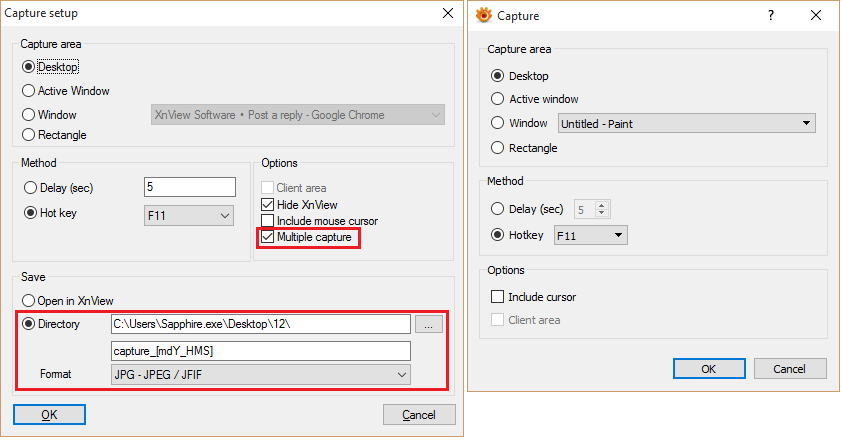The width and height of the screenshot is (842, 441).
Task: Open the Hotkey F11 dropdown in Capture dialog
Action: click(591, 236)
